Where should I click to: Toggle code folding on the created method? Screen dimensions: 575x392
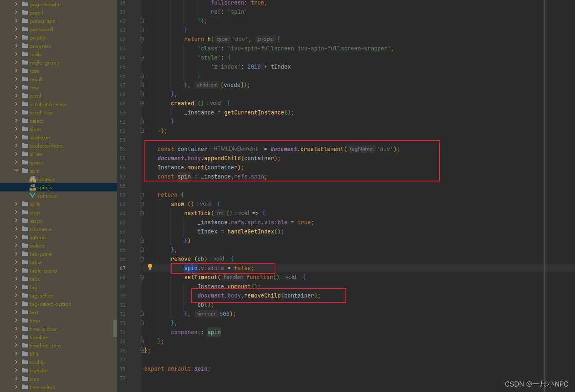tap(142, 103)
